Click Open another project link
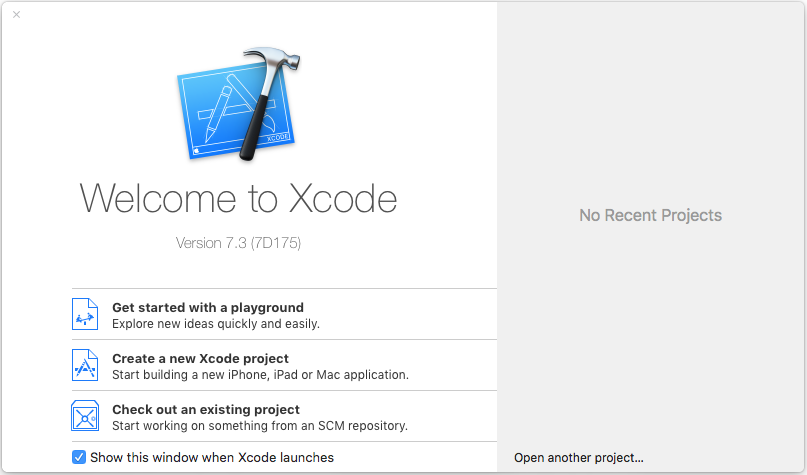Screen dimensions: 807x475 coord(578,458)
